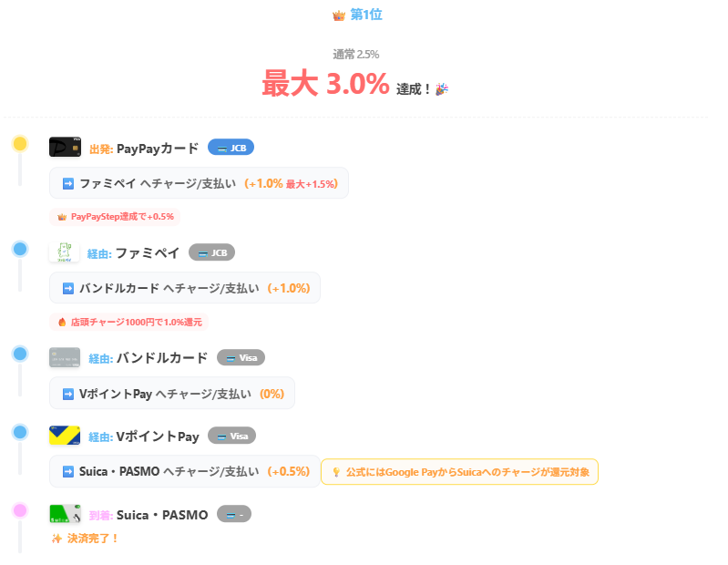Click the 店頭チャージ1000円で1.0%還元 tag
The height and width of the screenshot is (565, 728).
[128, 322]
